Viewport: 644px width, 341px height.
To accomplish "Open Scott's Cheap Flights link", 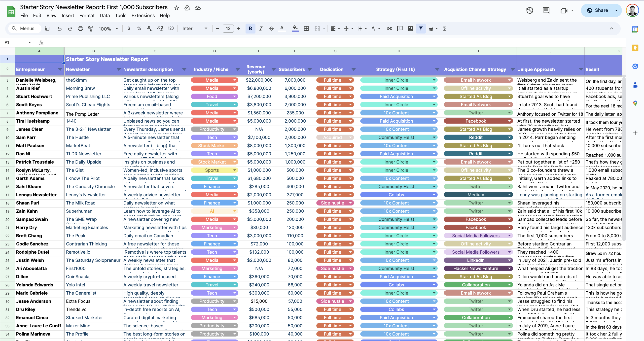I will [x=88, y=104].
